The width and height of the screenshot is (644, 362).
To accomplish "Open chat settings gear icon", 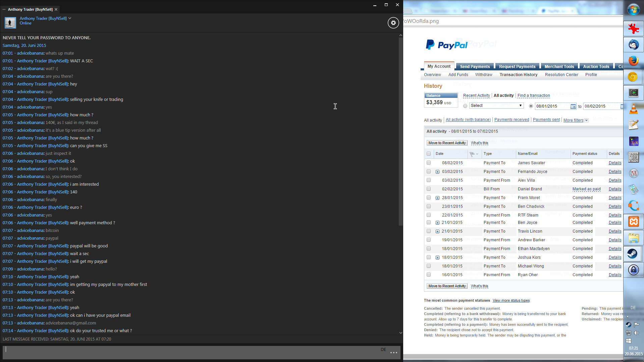I will tap(393, 23).
